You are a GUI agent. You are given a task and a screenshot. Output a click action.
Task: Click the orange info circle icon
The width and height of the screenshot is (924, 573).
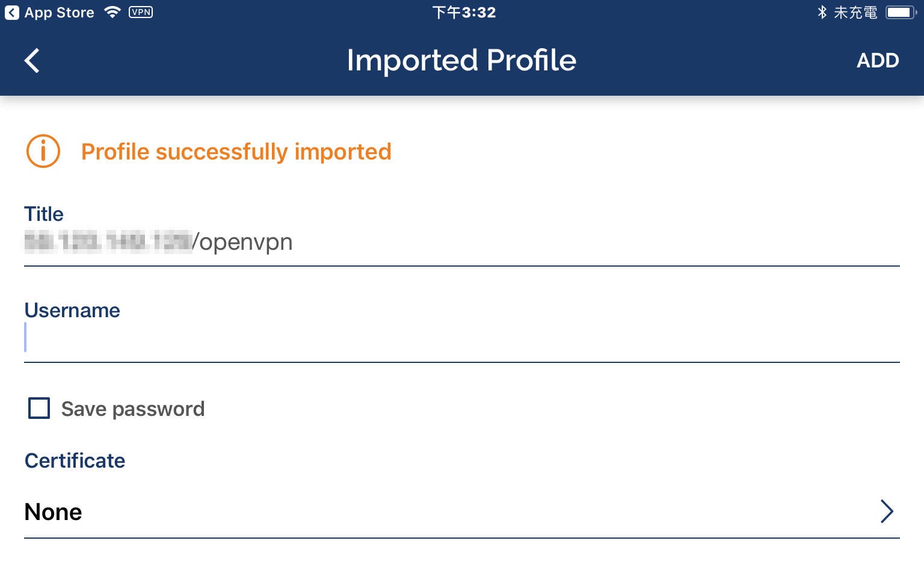(43, 151)
